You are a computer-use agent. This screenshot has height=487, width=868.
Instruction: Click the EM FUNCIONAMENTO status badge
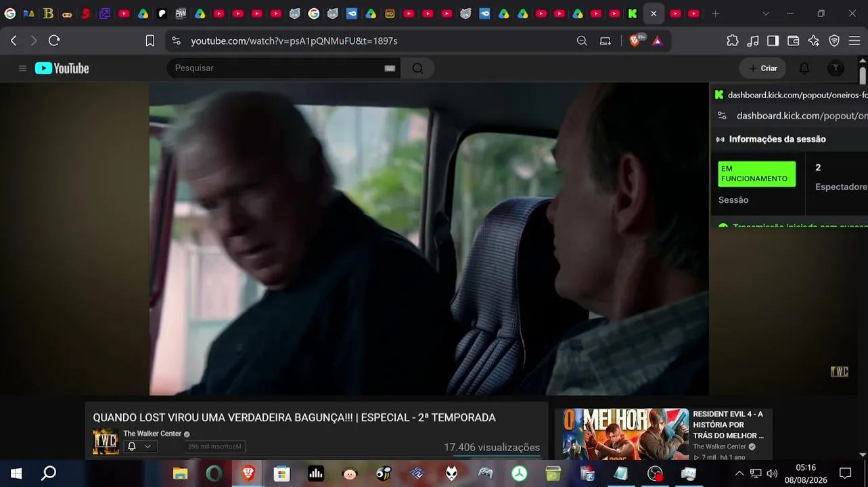[x=756, y=174]
